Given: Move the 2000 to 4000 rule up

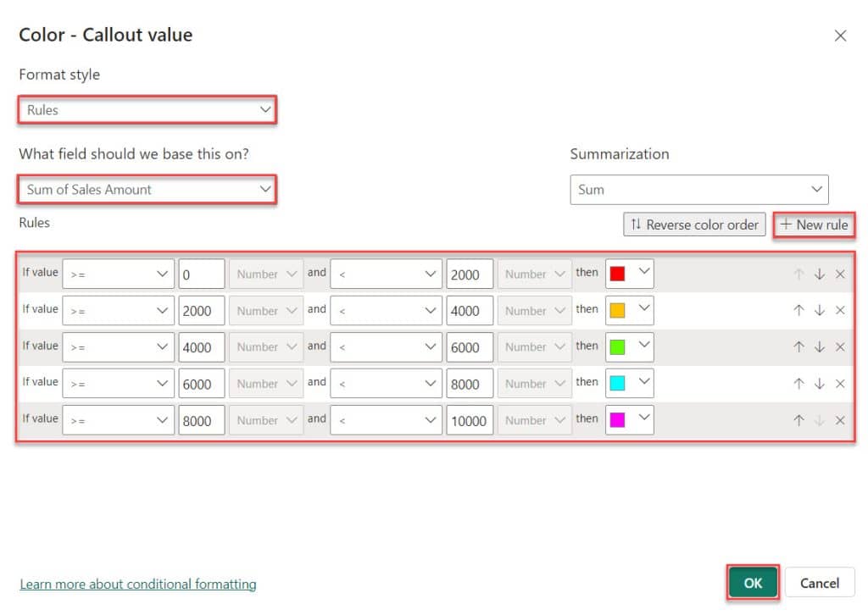Looking at the screenshot, I should coord(798,310).
